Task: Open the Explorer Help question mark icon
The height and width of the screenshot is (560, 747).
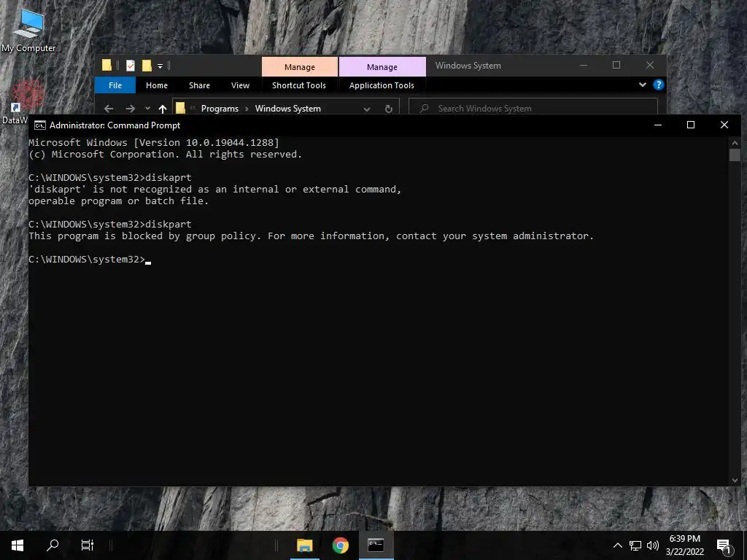Action: point(659,85)
